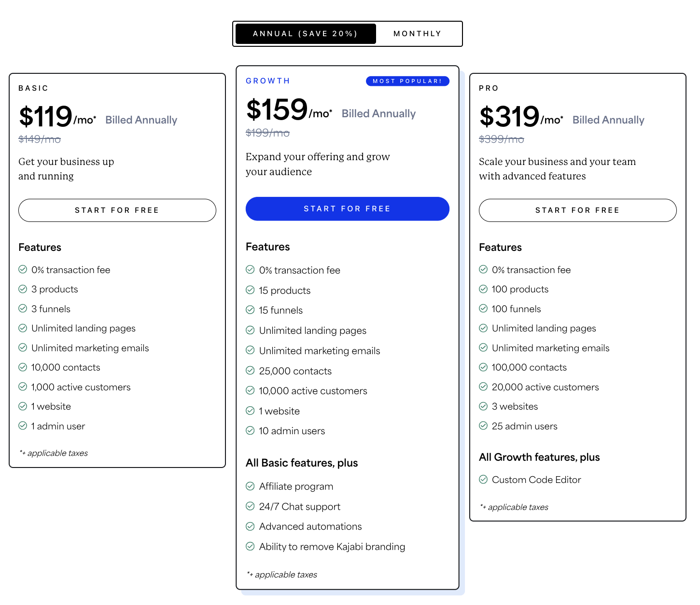Screen dimensions: 700x605
Task: Click checkmark icon beside Affiliate program
Action: click(x=250, y=486)
